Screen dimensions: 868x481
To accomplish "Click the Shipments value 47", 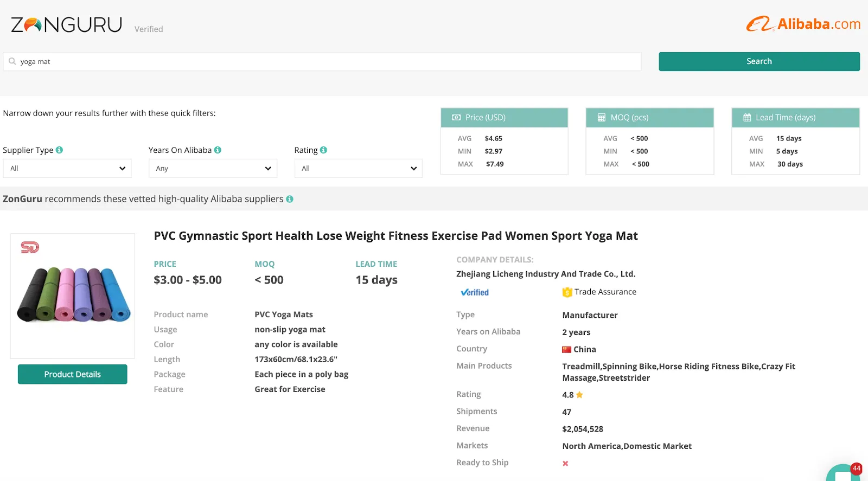I will pyautogui.click(x=567, y=412).
